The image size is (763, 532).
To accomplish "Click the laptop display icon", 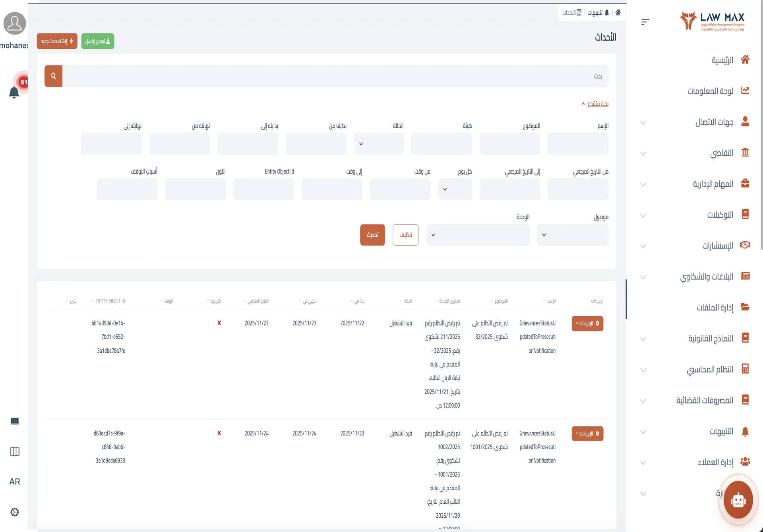I will [15, 421].
